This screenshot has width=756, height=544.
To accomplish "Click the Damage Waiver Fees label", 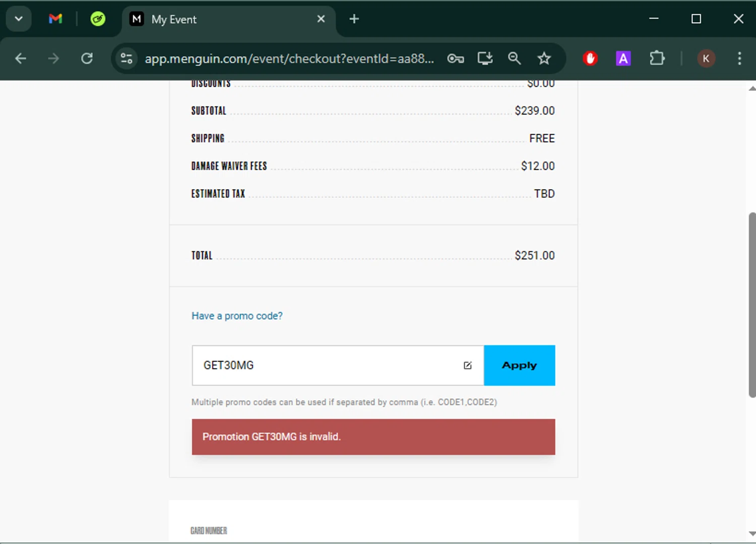I will pos(229,166).
